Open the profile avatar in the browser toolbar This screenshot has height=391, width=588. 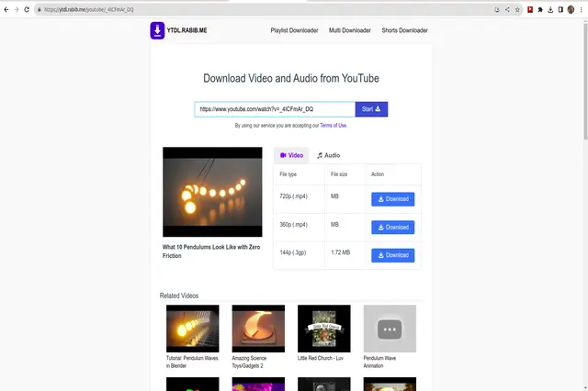pyautogui.click(x=571, y=10)
